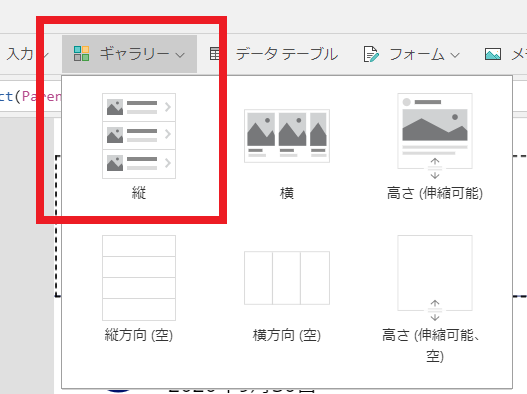Viewport: 527px width, 394px height.
Task: Click the data table icon
Action: point(215,54)
